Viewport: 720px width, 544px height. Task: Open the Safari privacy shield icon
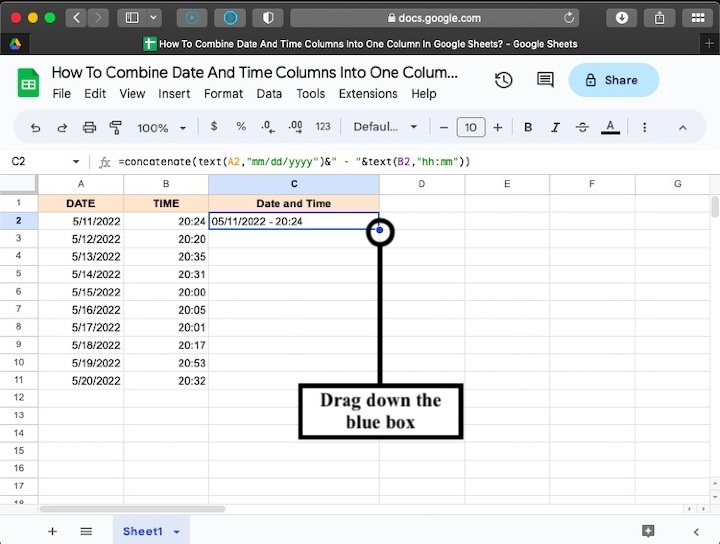pyautogui.click(x=268, y=18)
